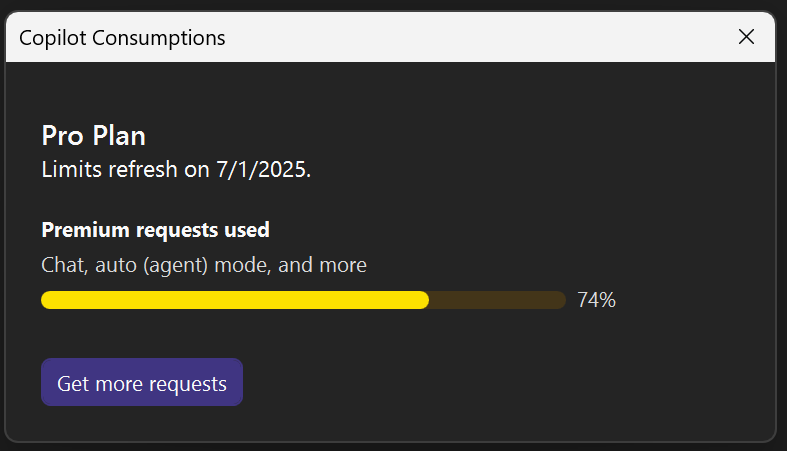Click the "Get more requests" button
This screenshot has height=451, width=787.
(142, 383)
